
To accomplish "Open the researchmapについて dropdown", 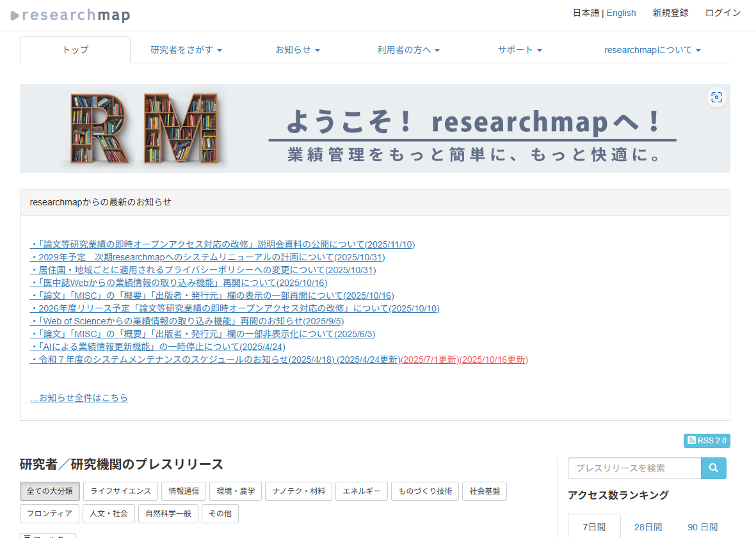I will click(x=652, y=50).
